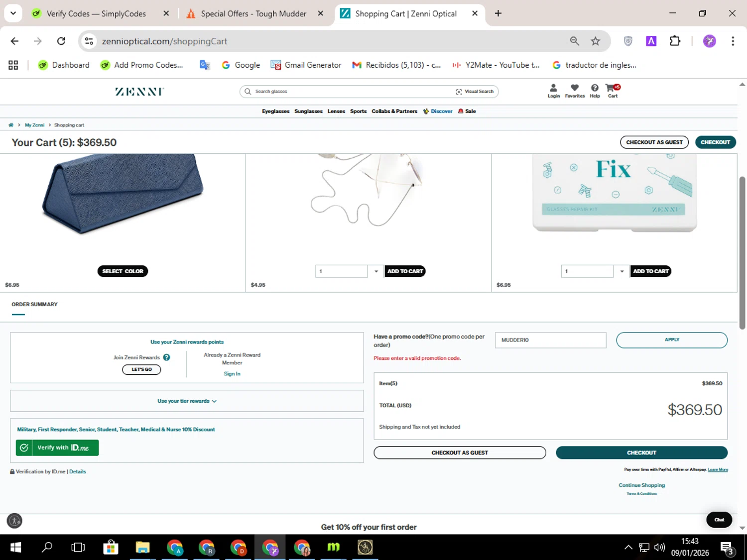The image size is (747, 560).
Task: Open the Sports menu
Action: click(358, 112)
